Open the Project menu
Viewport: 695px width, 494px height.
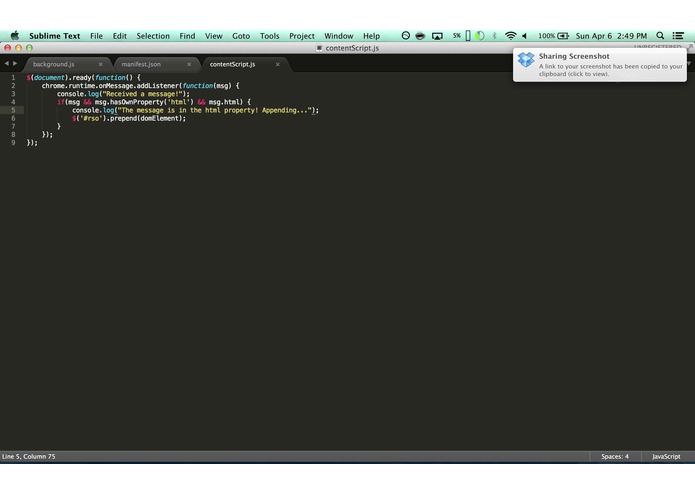point(302,36)
